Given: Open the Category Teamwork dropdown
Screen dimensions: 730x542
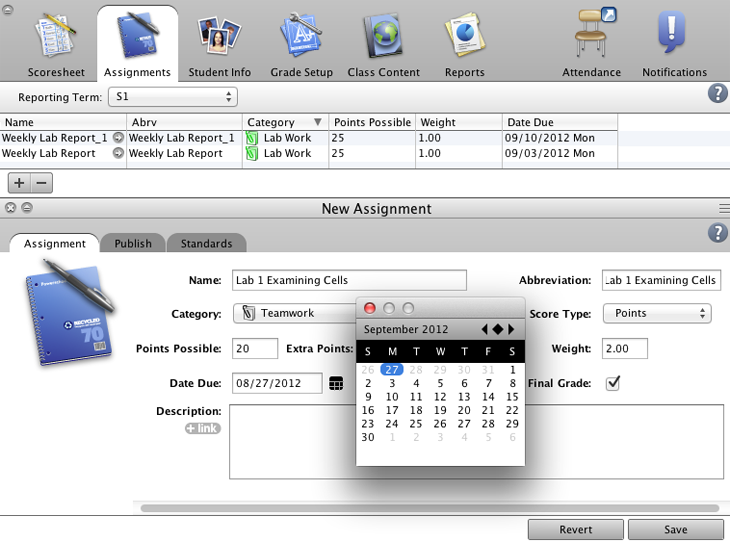Looking at the screenshot, I should click(295, 314).
